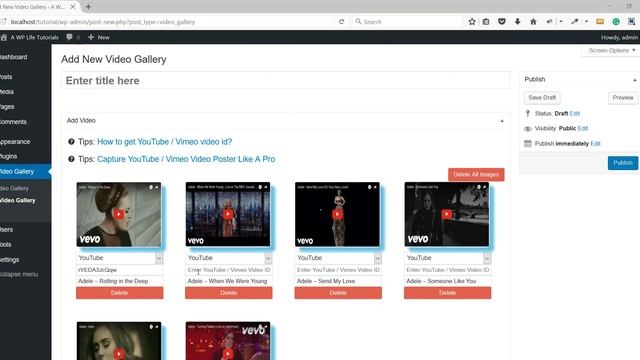Open Plugins in sidebar menu
This screenshot has height=360, width=640.
tap(9, 156)
